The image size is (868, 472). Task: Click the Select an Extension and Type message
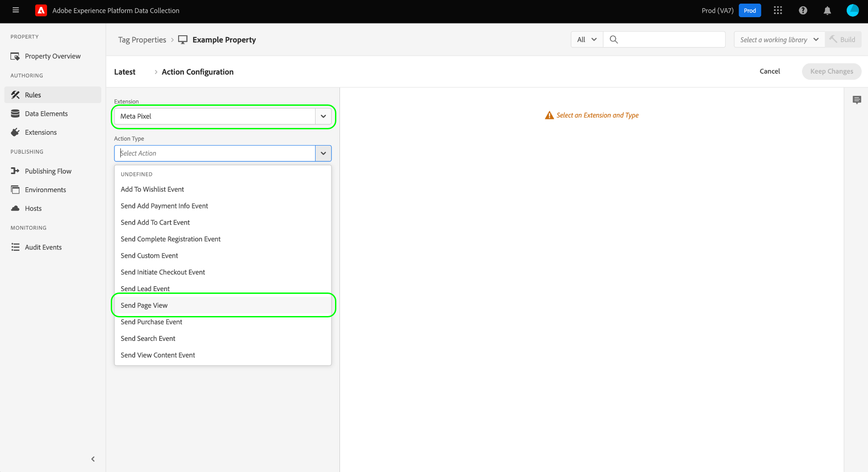coord(597,115)
